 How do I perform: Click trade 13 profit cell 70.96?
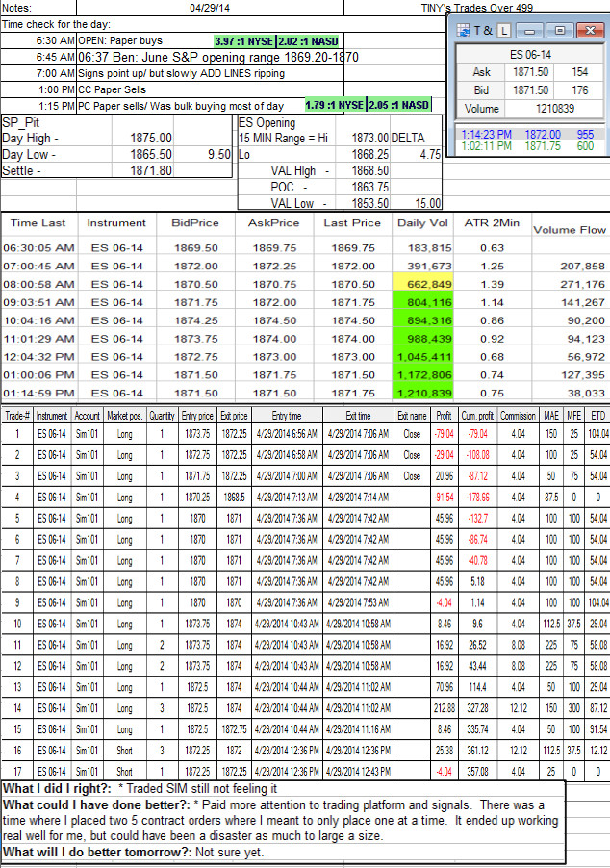(x=444, y=687)
